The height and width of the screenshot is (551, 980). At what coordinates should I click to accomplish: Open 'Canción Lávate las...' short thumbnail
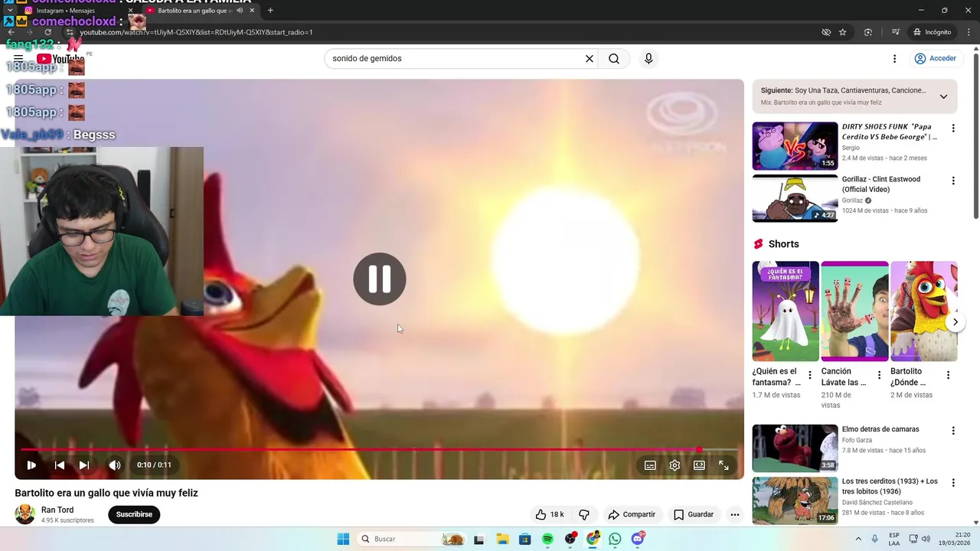[x=854, y=311]
